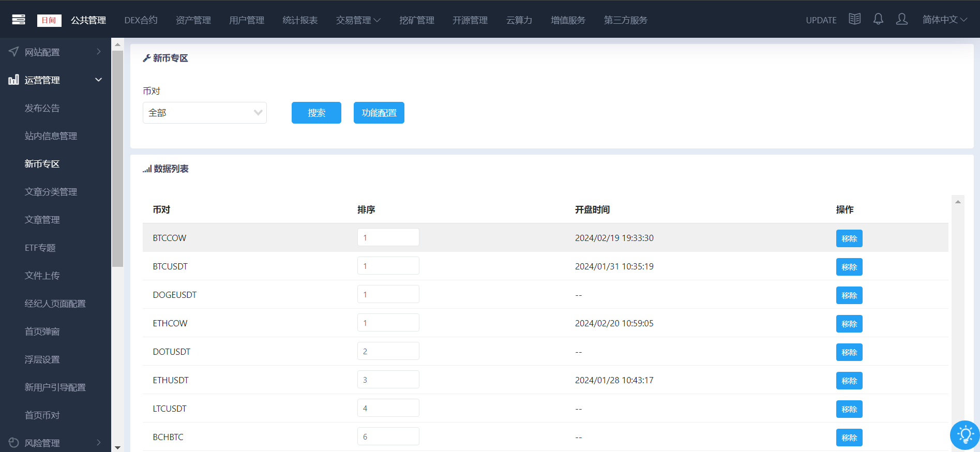Open 首页币对 in the sidebar
Screen dimensions: 980x452
[42, 415]
